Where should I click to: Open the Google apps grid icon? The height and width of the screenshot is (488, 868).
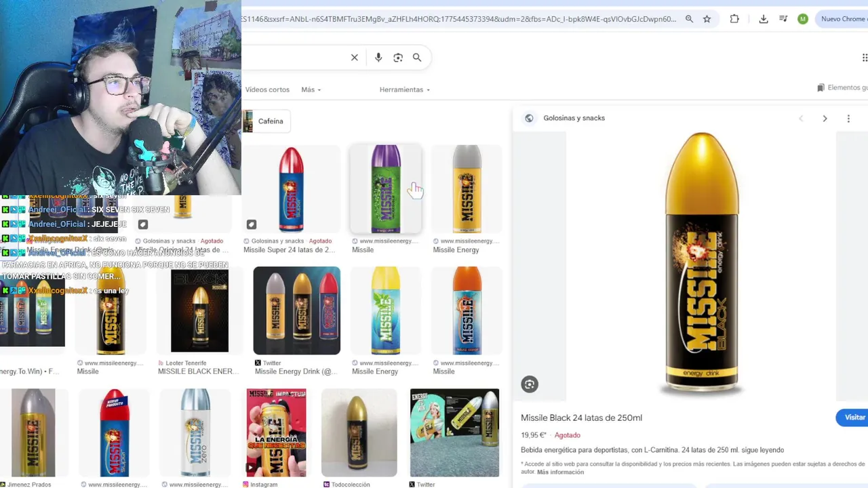pos(864,58)
